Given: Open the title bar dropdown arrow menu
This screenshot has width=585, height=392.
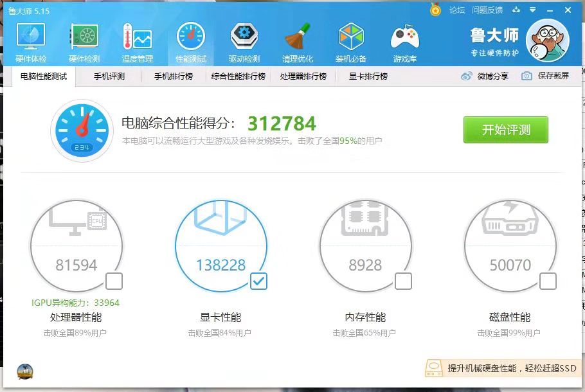Looking at the screenshot, I should point(532,10).
